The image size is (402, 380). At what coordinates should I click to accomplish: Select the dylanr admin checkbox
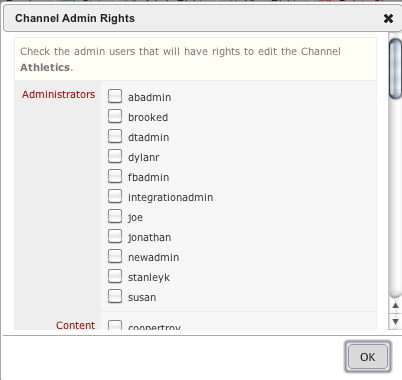pos(115,156)
